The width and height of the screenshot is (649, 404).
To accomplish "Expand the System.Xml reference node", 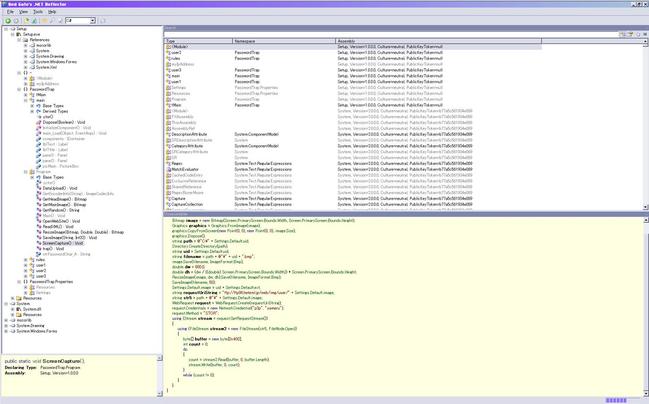I will click(26, 67).
